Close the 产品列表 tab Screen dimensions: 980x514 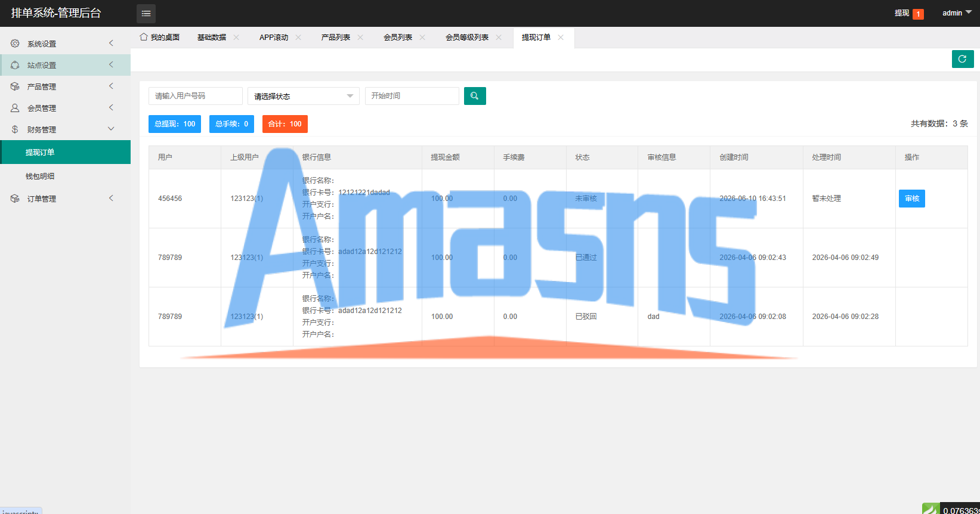pyautogui.click(x=360, y=37)
